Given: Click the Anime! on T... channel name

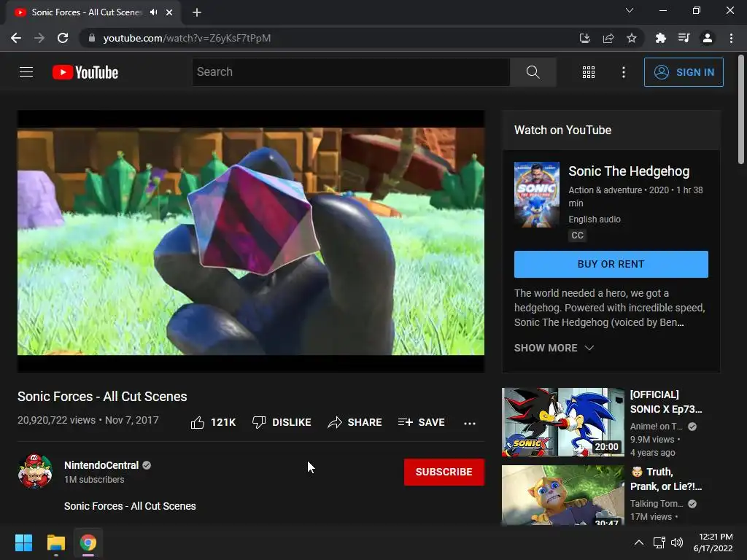Looking at the screenshot, I should 656,427.
